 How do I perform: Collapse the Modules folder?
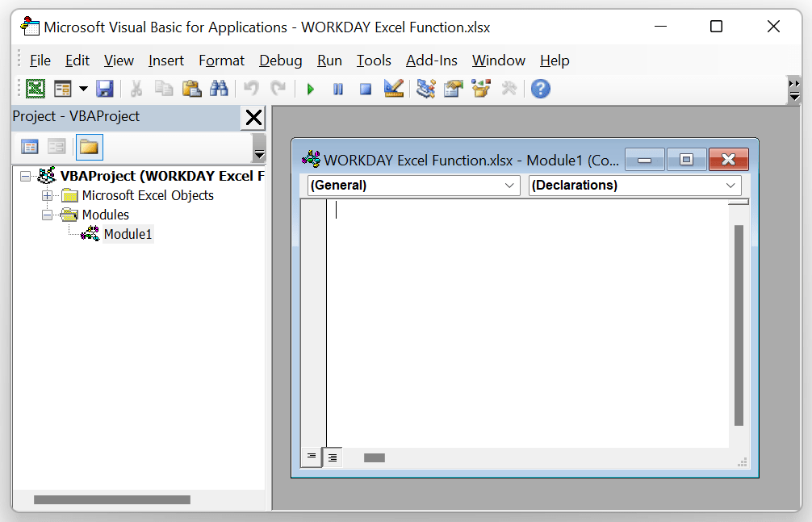47,215
